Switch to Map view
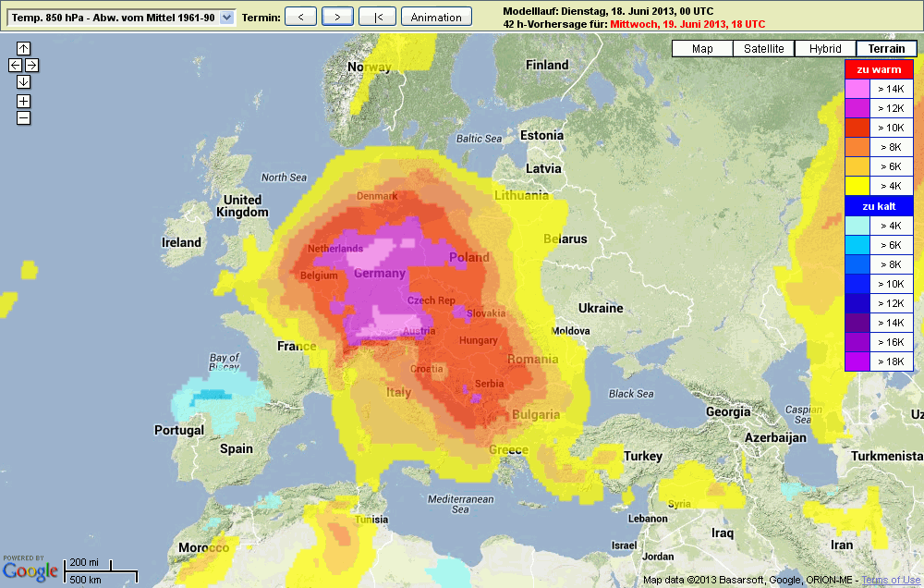 click(702, 49)
